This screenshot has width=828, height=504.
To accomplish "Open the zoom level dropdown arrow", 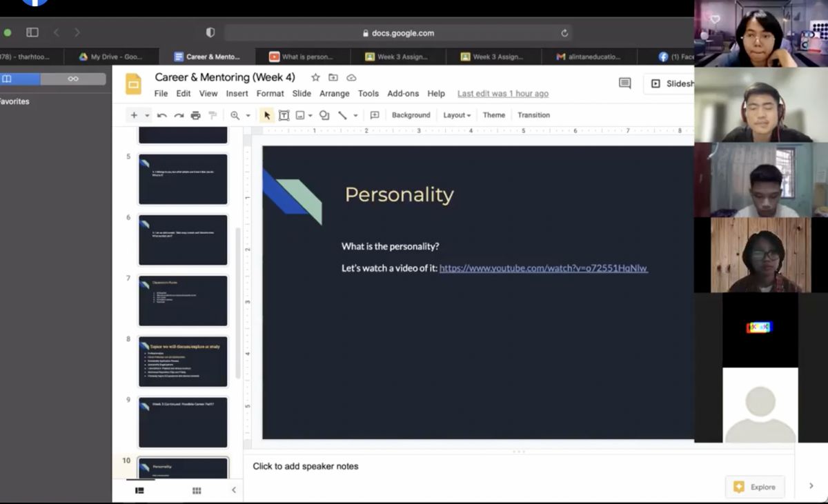I will [x=248, y=115].
